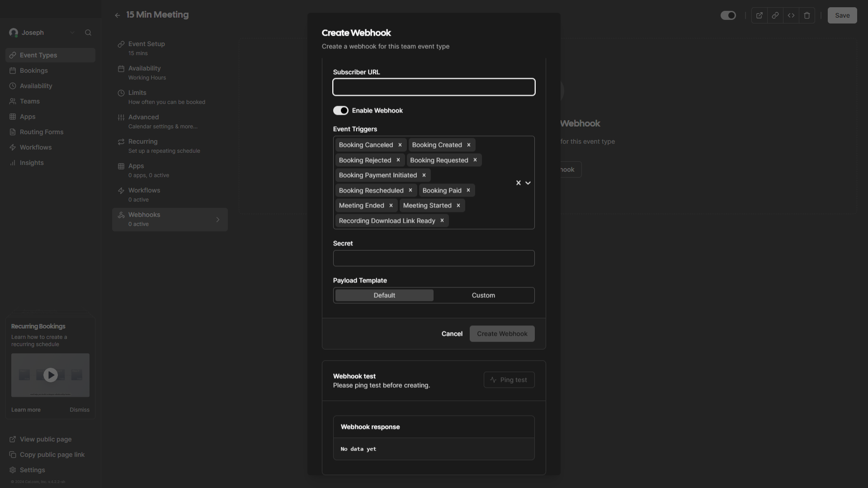The height and width of the screenshot is (488, 868).
Task: Remove the Booking Rejected trigger tag
Action: point(398,160)
